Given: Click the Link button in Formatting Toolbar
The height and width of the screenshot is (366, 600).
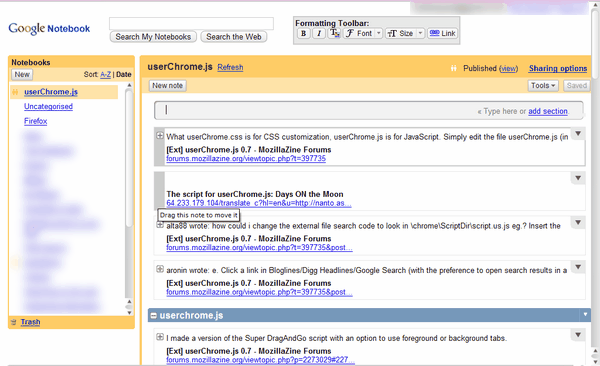Looking at the screenshot, I should (x=442, y=34).
